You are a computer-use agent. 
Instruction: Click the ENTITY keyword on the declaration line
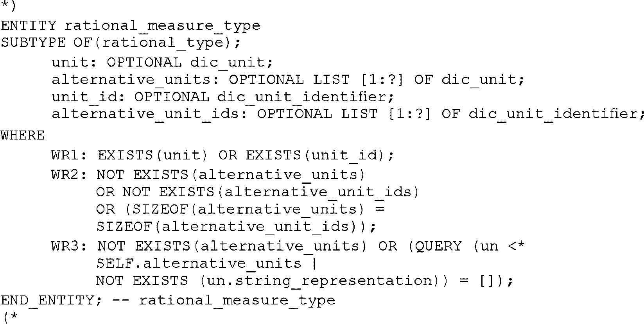[x=29, y=26]
